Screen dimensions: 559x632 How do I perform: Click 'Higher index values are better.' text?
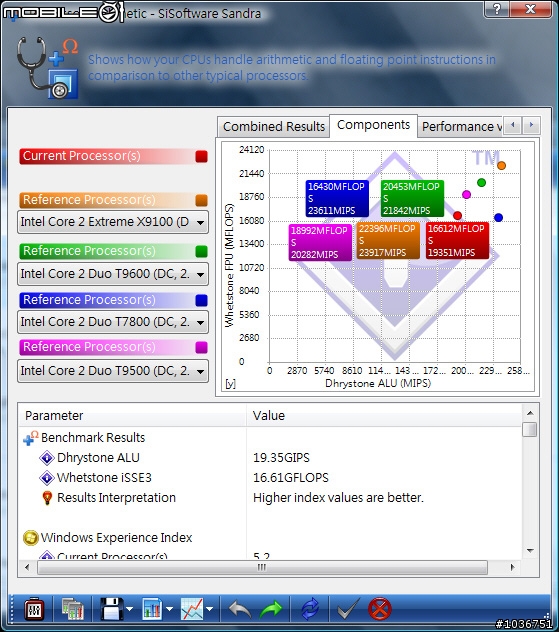(338, 498)
